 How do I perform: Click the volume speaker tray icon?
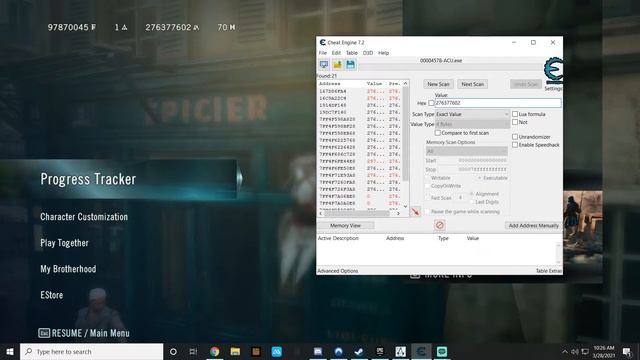pyautogui.click(x=575, y=351)
